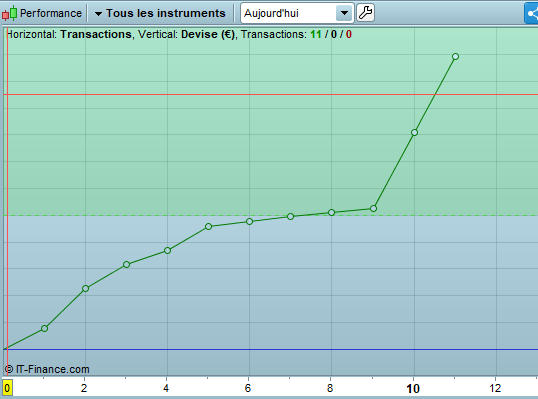
Task: Click the Aujourd'hui period field
Action: 297,13
